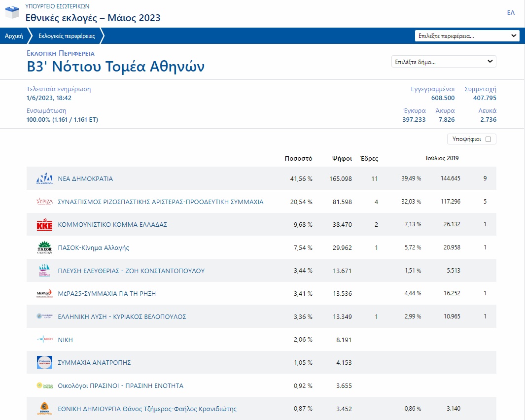Click the 2019 votes 117.296 cell
Image resolution: width=525 pixels, height=420 pixels.
click(451, 201)
